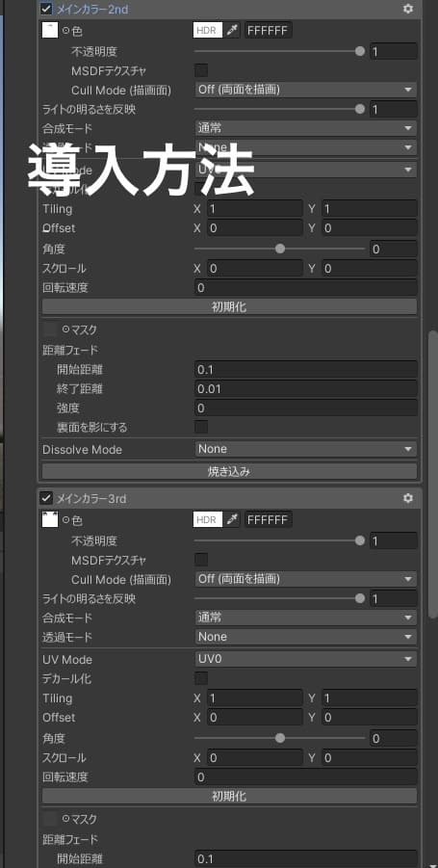Image resolution: width=438 pixels, height=868 pixels.
Task: Select texture thumbnail in メインカラー2nd 色 row
Action: (50, 30)
